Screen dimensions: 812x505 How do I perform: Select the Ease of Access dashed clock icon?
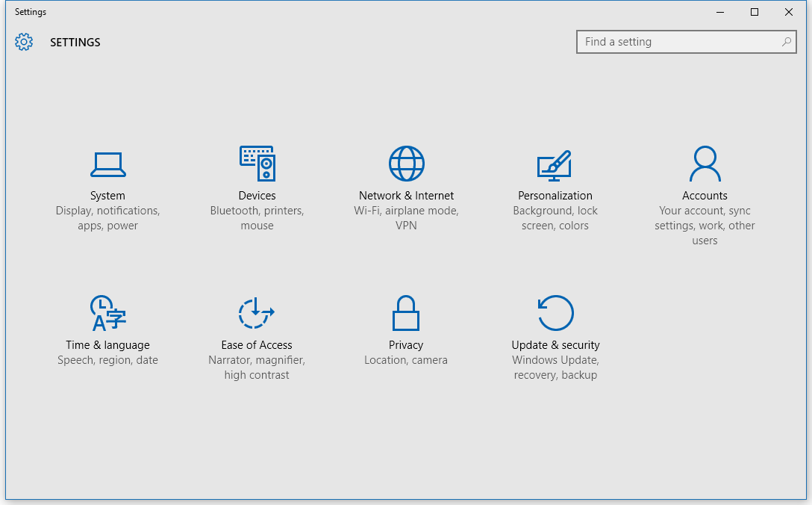click(x=256, y=313)
